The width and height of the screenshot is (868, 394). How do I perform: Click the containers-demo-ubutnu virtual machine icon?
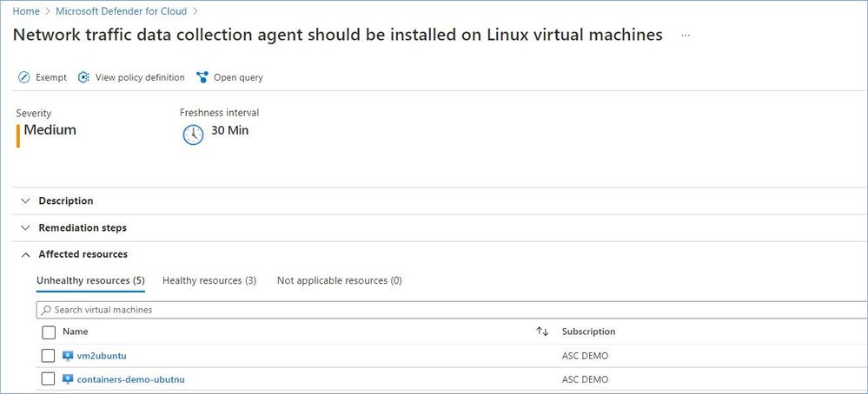(x=68, y=379)
